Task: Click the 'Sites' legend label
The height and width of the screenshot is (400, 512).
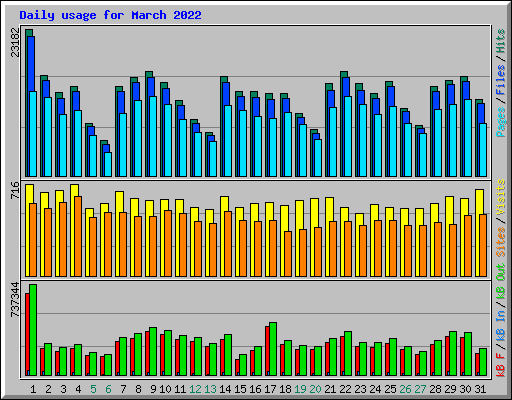Action: [x=501, y=242]
